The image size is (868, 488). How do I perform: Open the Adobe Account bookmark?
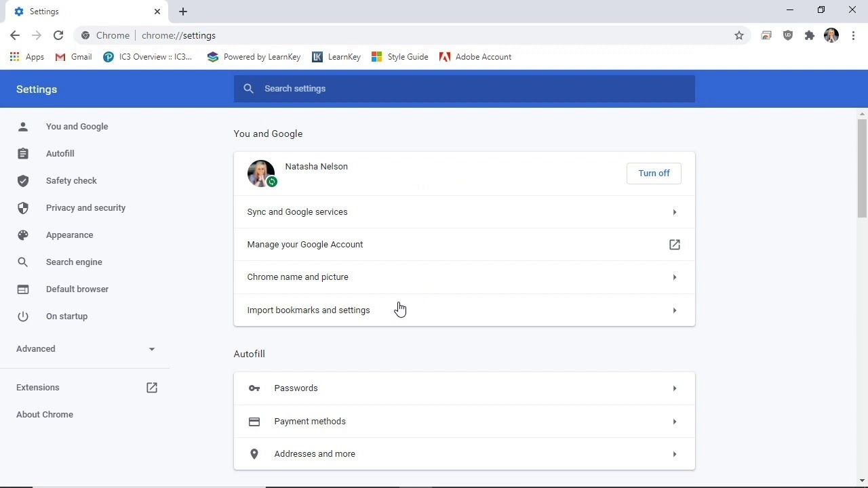pyautogui.click(x=475, y=57)
